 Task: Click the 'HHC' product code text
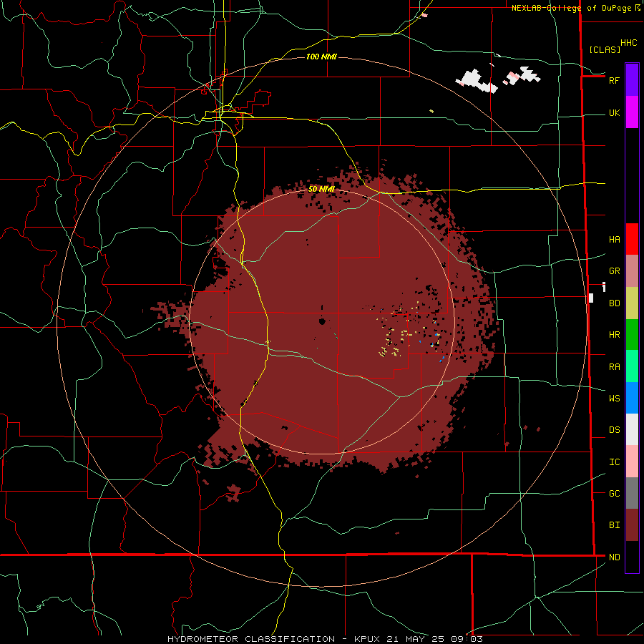(x=628, y=43)
